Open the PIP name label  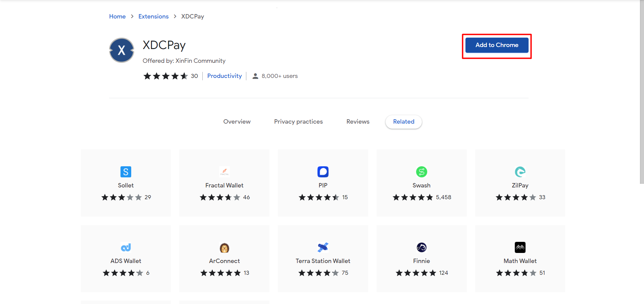[x=323, y=185]
